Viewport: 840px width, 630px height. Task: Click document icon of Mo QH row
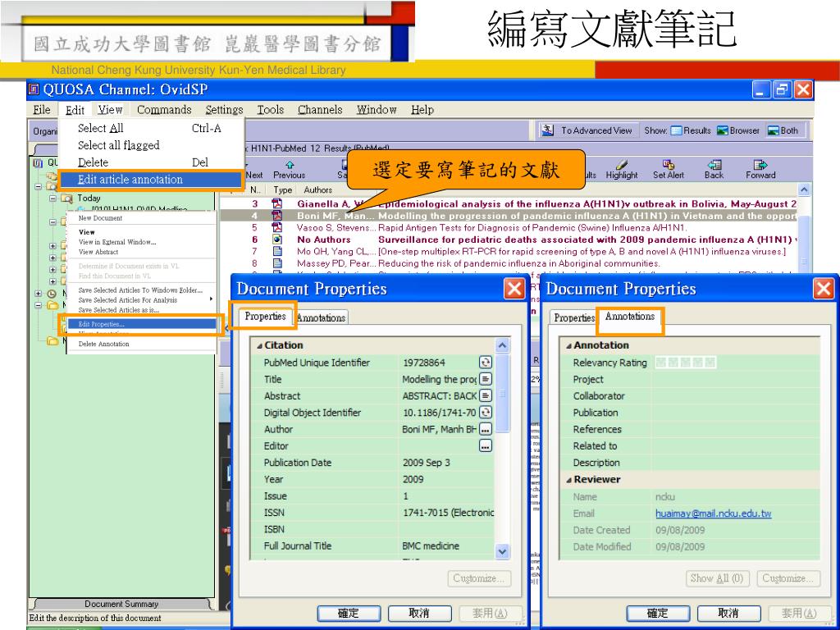coord(277,251)
